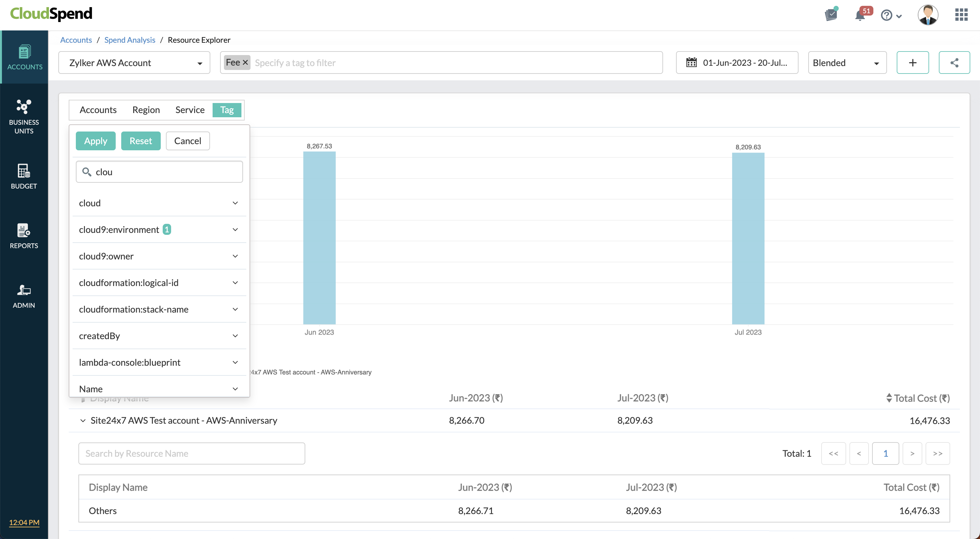Click the notifications bell icon
980x539 pixels.
(x=860, y=15)
